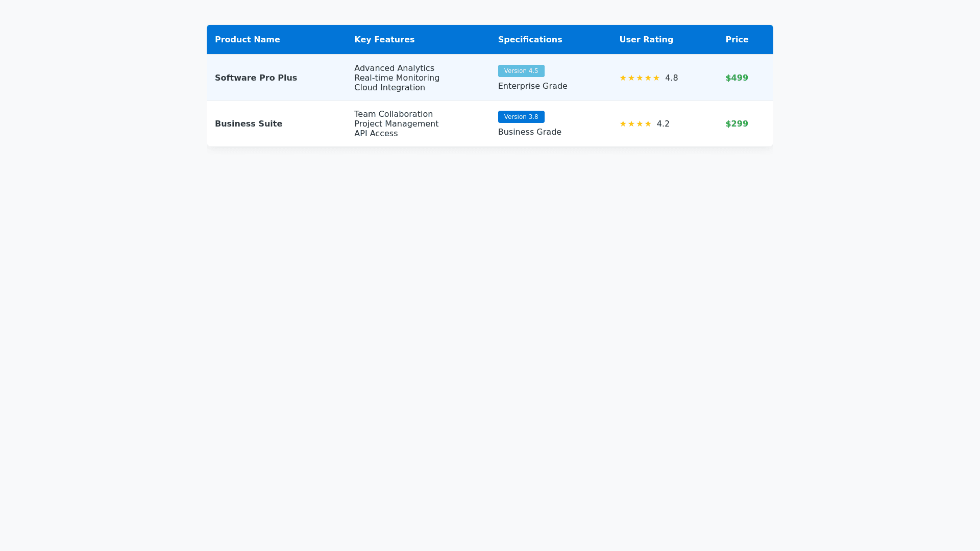Viewport: 980px width, 551px height.
Task: Click the Version 4.5 badge
Action: [521, 71]
